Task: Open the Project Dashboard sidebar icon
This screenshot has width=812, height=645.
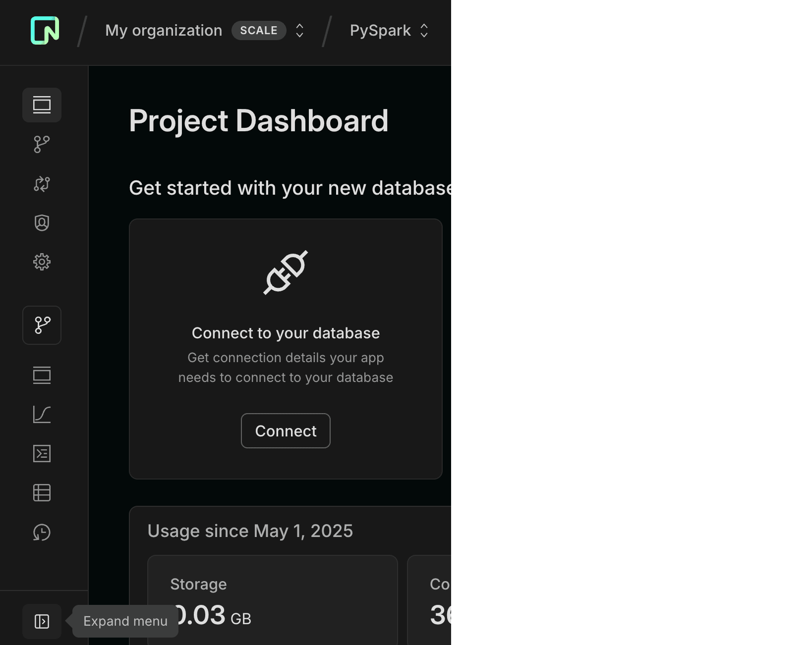Action: (x=42, y=105)
